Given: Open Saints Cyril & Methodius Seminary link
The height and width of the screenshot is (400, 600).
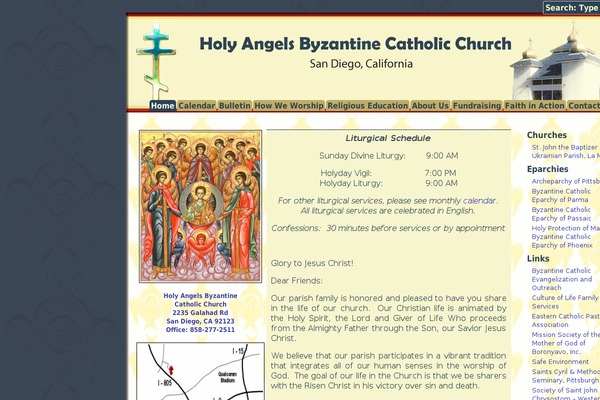Looking at the screenshot, I should point(566,376).
